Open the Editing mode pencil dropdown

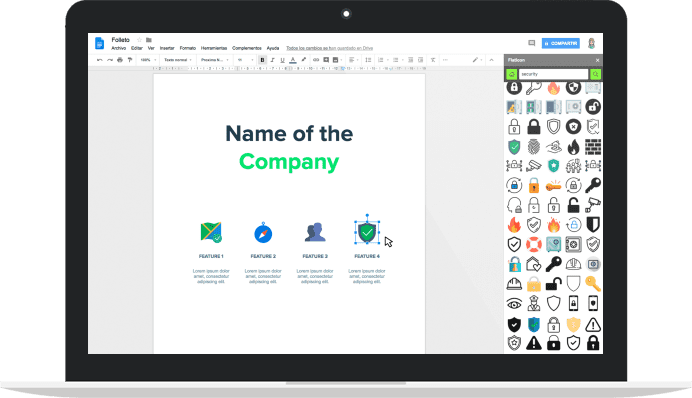click(x=477, y=60)
